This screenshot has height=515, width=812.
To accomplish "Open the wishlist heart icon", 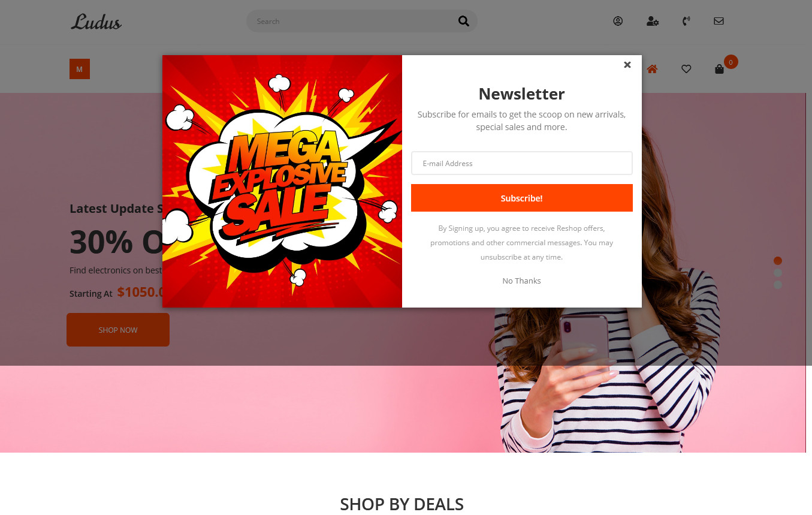I will click(x=686, y=69).
